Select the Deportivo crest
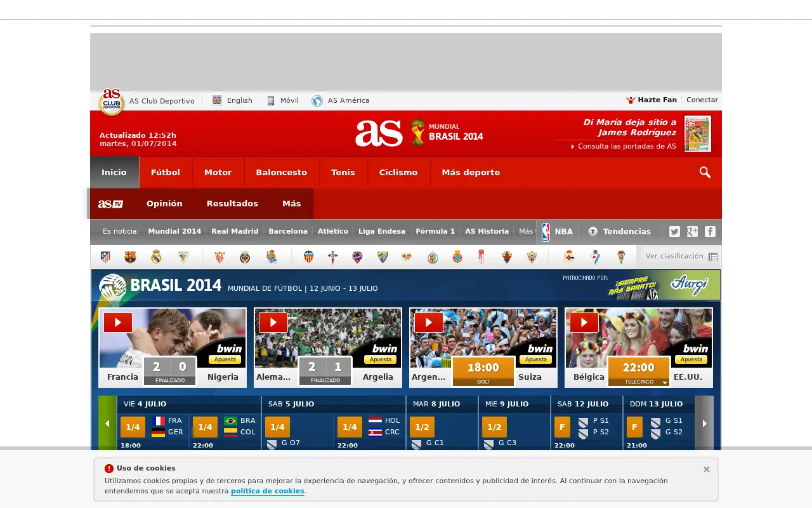This screenshot has height=508, width=812. (569, 257)
